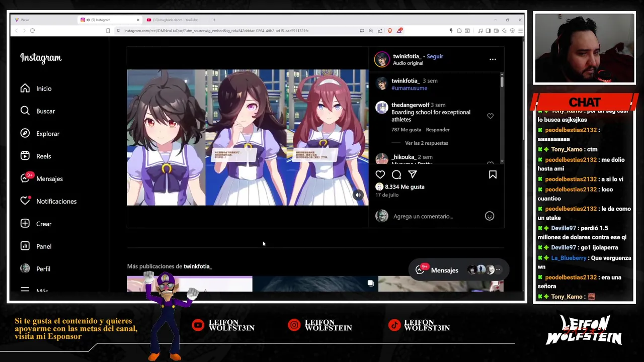
Task: Click the 17 de julio date
Action: (387, 195)
